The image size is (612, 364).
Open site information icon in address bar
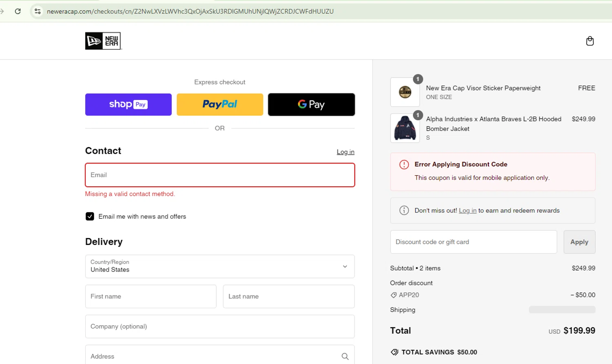(38, 11)
